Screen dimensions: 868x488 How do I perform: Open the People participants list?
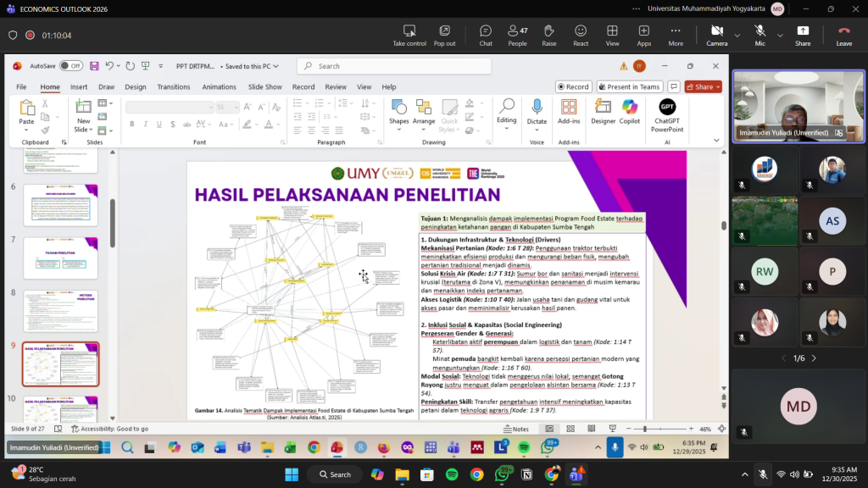(x=517, y=35)
